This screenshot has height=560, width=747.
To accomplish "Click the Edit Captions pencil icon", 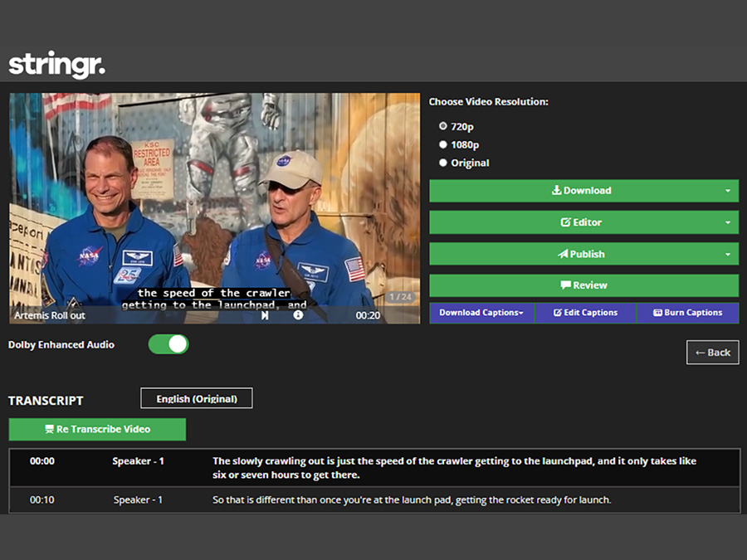I will (557, 312).
